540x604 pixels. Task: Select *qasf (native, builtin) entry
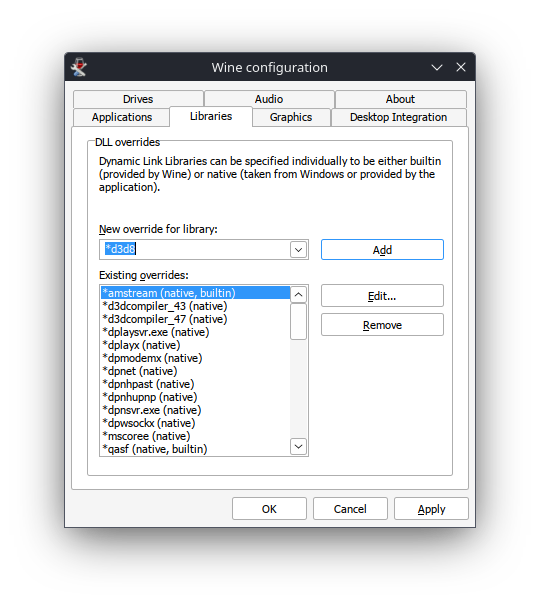(x=195, y=449)
